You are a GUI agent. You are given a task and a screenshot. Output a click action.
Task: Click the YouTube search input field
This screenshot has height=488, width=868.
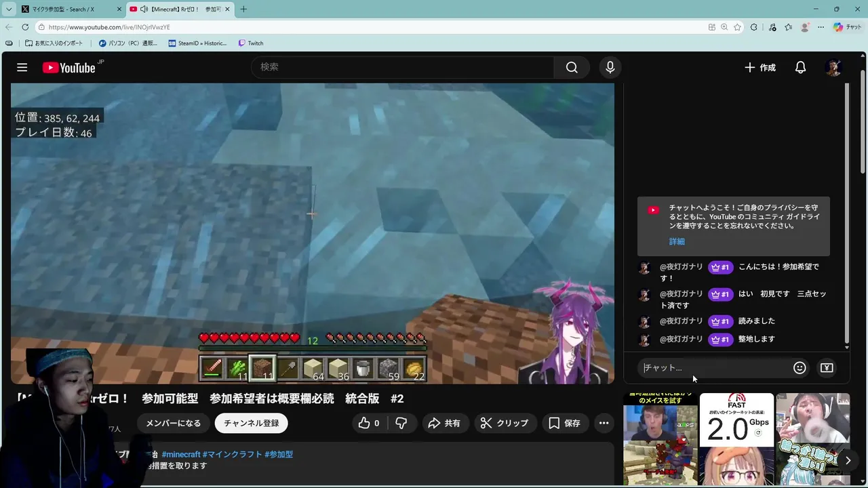pos(403,67)
